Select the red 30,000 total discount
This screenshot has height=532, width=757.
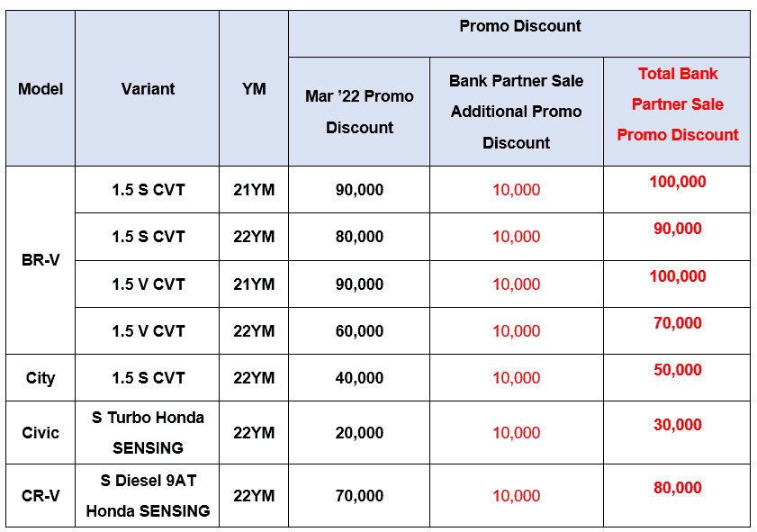(x=677, y=425)
